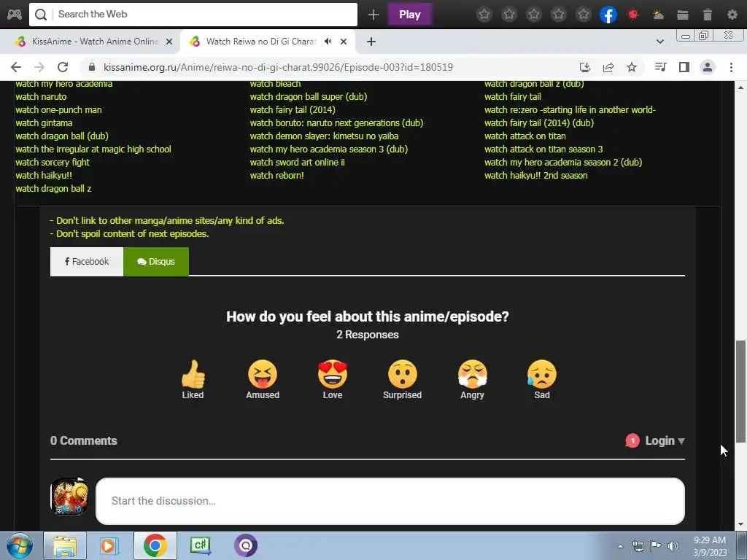Expand the Disqus Login dropdown
The width and height of the screenshot is (747, 560).
pos(665,441)
